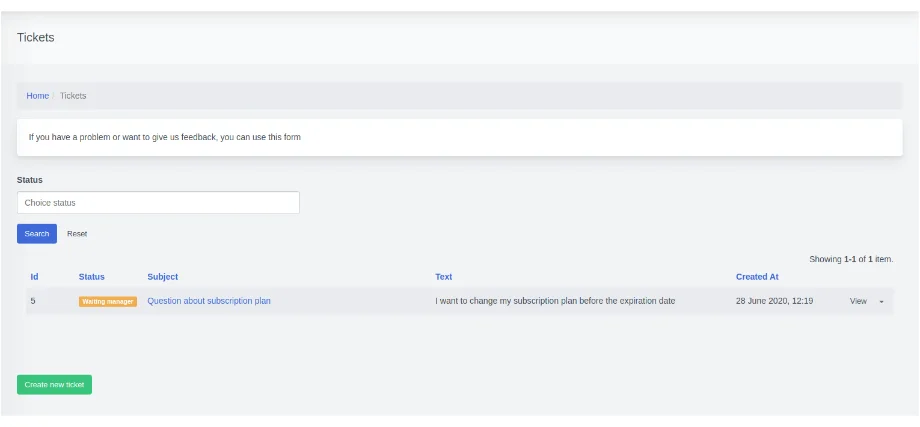Open the 'Question about subscription plan' ticket
This screenshot has width=920, height=427.
coord(208,301)
